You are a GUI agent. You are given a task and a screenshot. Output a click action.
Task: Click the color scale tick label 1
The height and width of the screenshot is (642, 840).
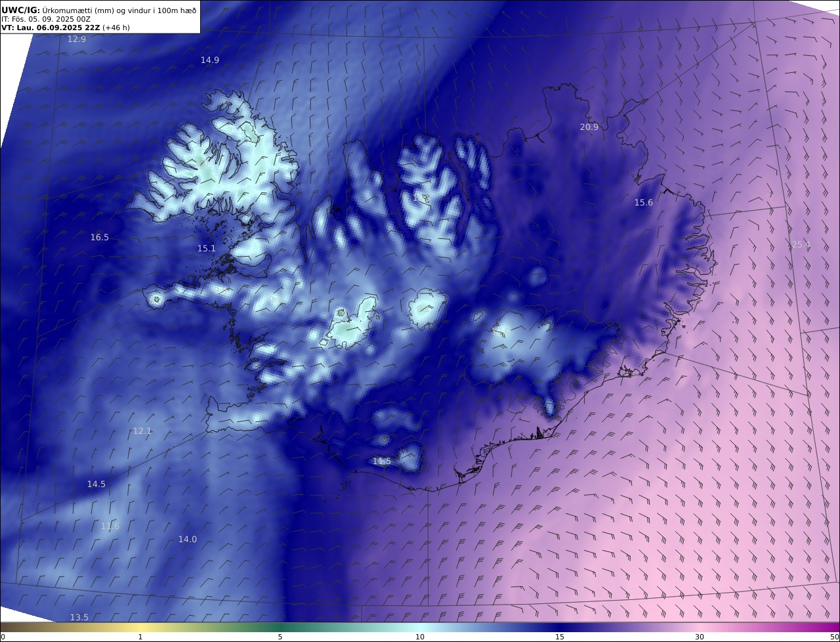point(140,637)
